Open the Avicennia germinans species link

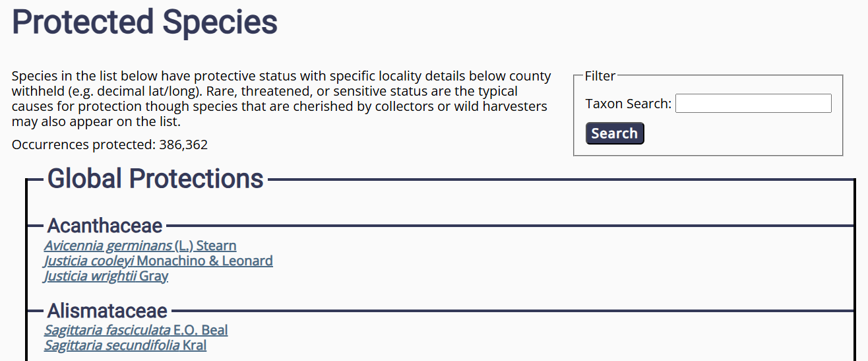(109, 246)
